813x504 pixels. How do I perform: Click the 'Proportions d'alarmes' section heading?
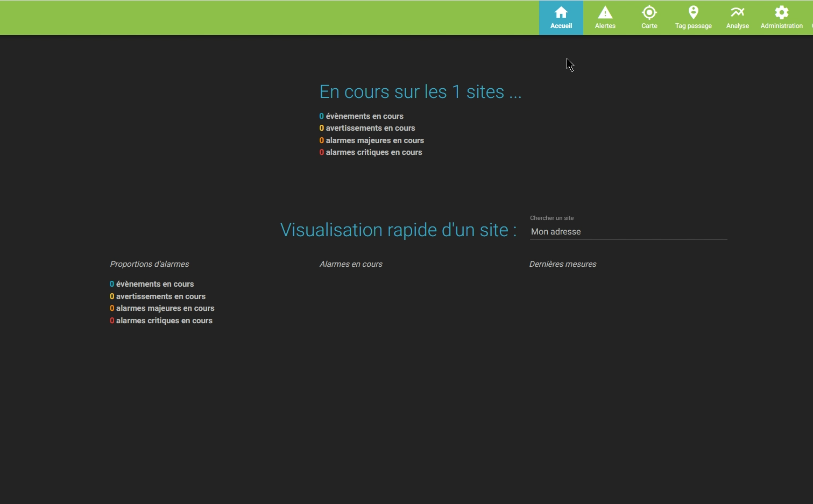150,264
